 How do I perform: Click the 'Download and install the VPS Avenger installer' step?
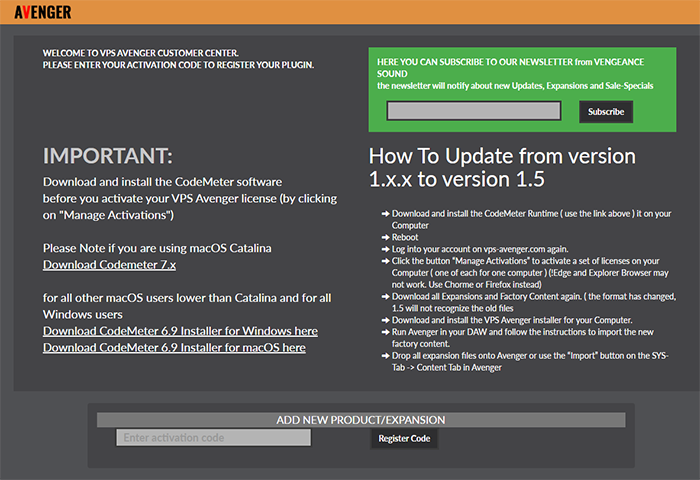coord(512,320)
